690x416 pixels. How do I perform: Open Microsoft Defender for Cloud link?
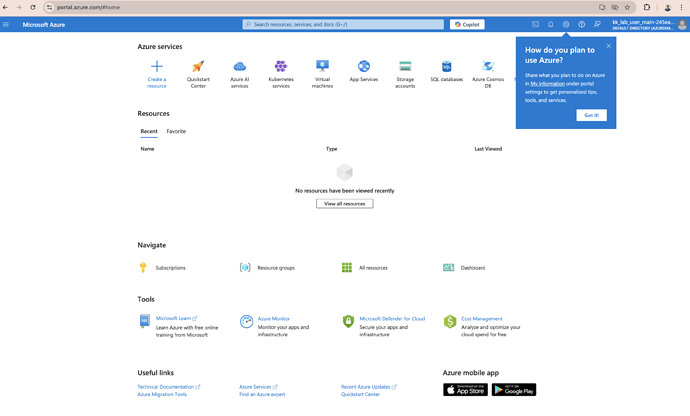click(x=392, y=318)
